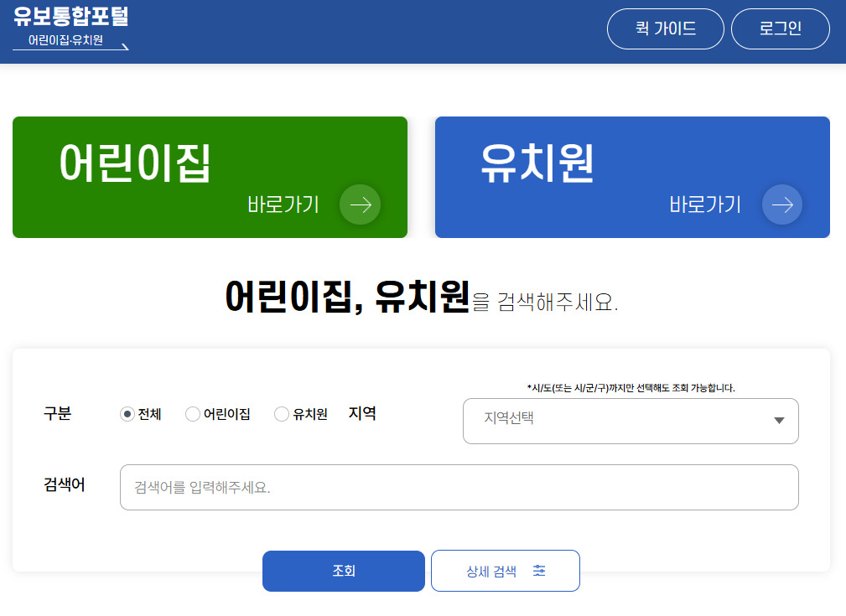Click the dropdown arrow on 지역선택
Screen dimensions: 846x616
(x=778, y=421)
